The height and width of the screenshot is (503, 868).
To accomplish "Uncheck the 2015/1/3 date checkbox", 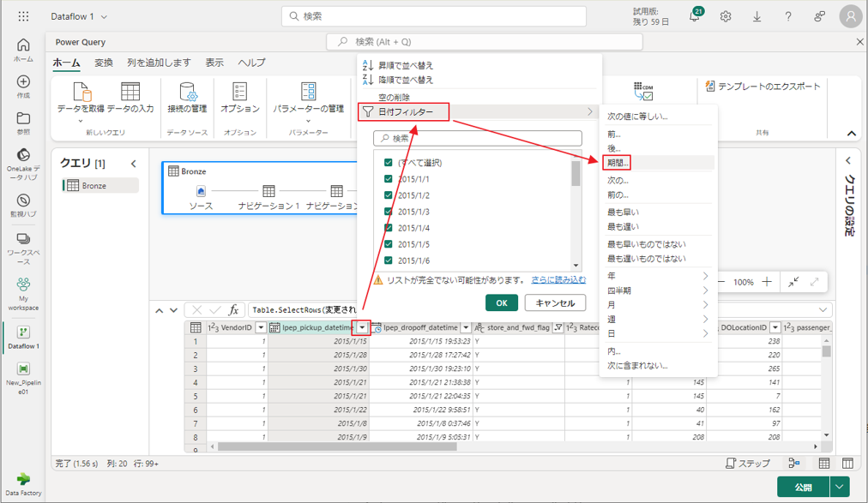I will (389, 212).
